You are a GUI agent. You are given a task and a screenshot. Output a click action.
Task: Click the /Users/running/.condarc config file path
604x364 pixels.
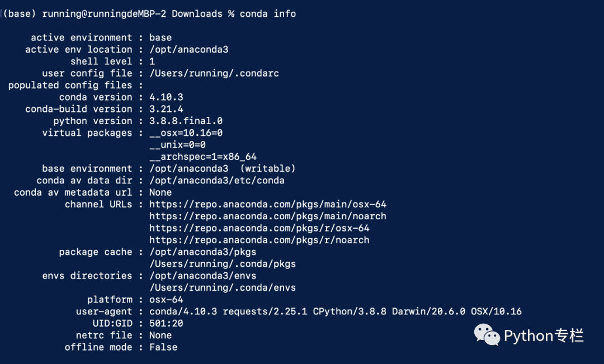click(x=214, y=73)
